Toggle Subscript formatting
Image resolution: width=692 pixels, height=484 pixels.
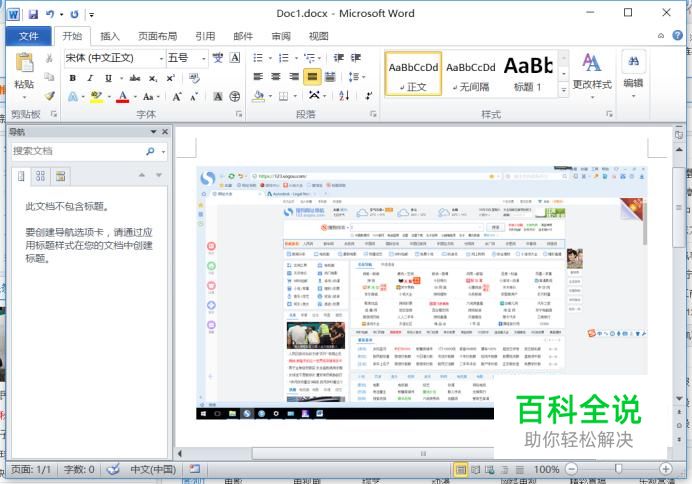(x=153, y=78)
